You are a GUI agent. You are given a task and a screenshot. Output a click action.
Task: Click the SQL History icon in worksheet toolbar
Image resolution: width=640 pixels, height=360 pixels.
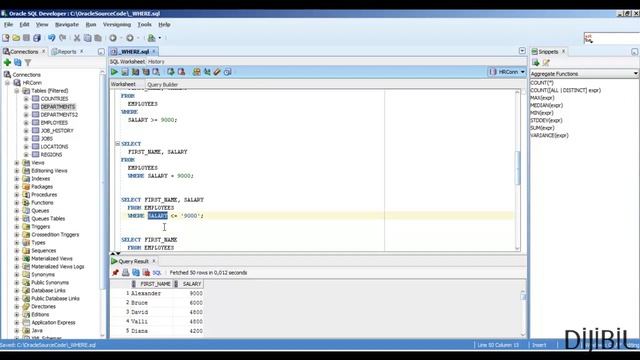point(228,72)
